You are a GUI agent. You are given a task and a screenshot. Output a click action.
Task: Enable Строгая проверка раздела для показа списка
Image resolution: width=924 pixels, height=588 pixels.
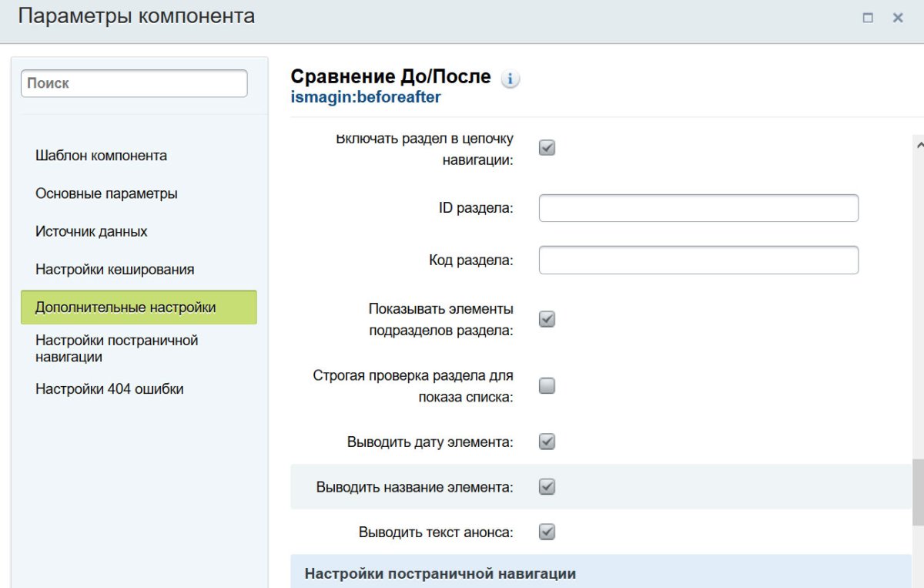pyautogui.click(x=547, y=385)
